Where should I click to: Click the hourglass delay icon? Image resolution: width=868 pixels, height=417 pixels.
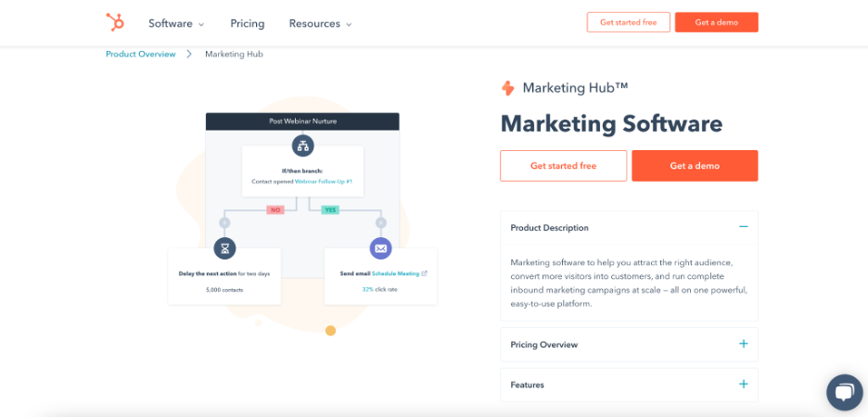tap(224, 248)
